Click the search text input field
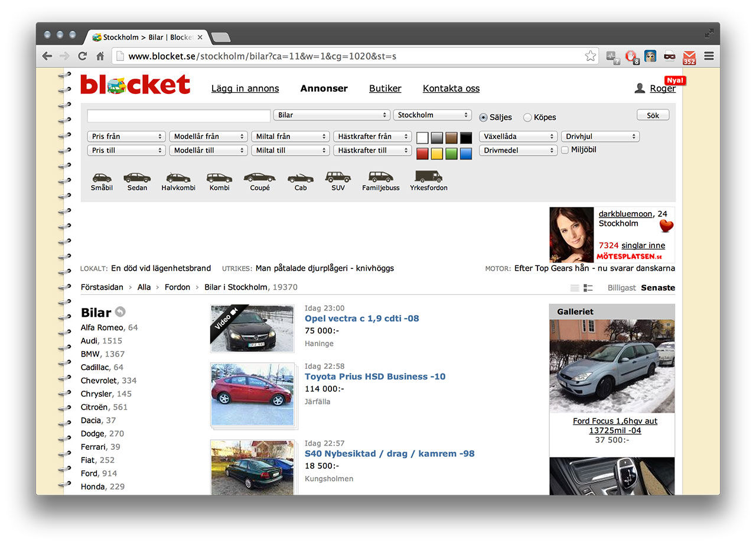The width and height of the screenshot is (756, 545). coord(178,115)
